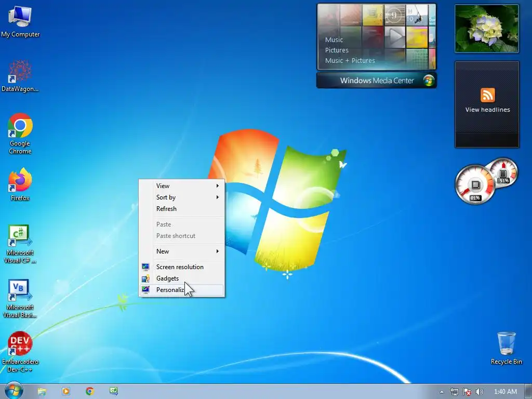Click the Windows logo on Media Center gadget

[x=429, y=81]
